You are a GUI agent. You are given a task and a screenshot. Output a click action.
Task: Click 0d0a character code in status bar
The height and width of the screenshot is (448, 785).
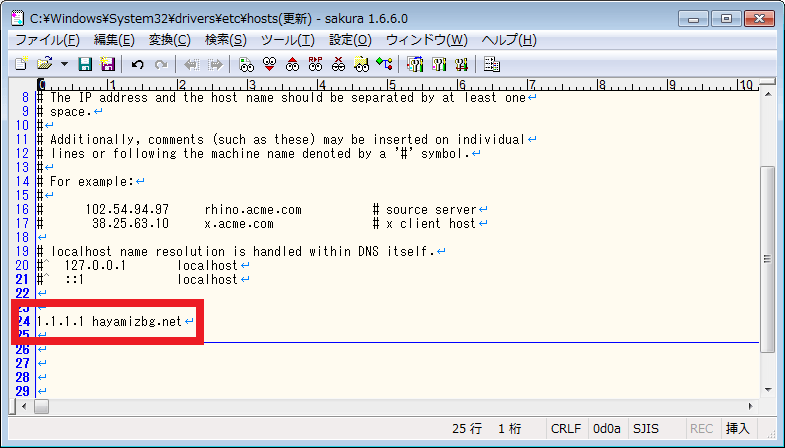[x=607, y=428]
